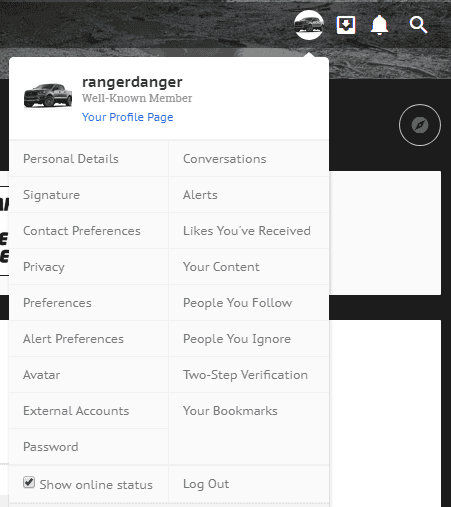Open Conversations from the account menu
Screen dimensions: 451x507
[249, 159]
